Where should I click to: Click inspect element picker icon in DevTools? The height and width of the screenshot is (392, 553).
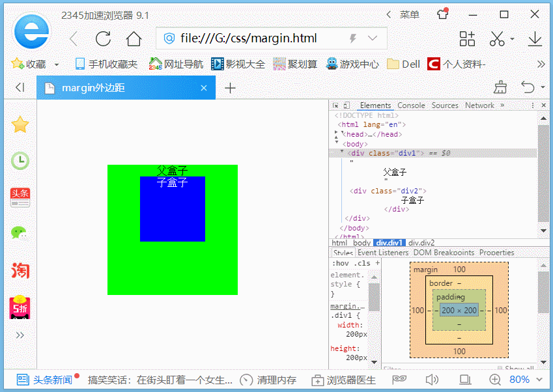tap(335, 105)
